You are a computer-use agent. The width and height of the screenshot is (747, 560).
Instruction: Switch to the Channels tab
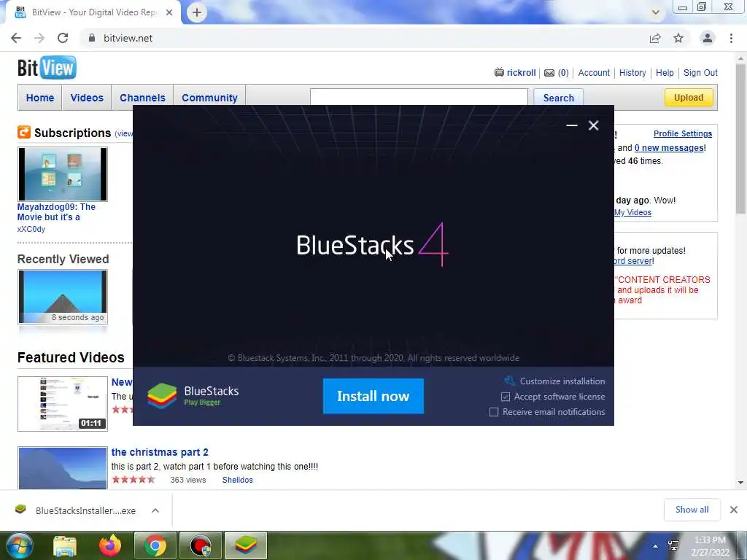click(142, 98)
